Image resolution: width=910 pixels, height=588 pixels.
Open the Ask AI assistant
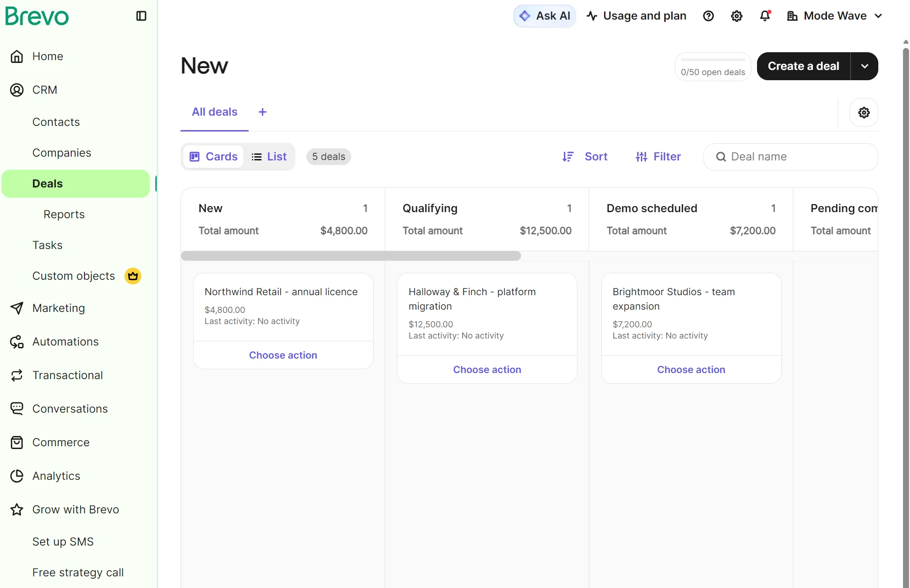[545, 16]
